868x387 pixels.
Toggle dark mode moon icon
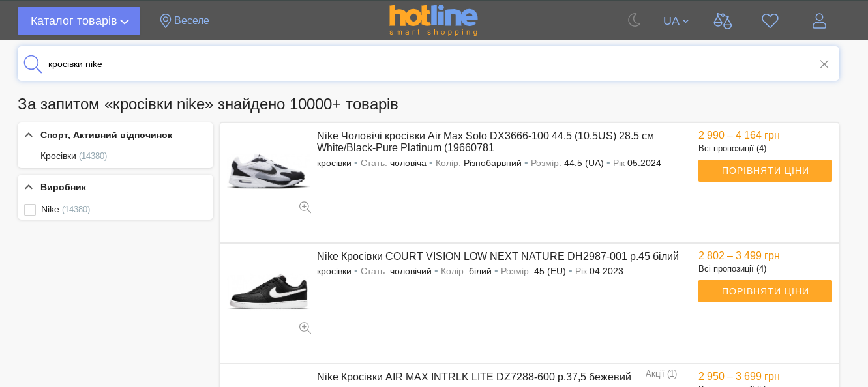click(635, 20)
